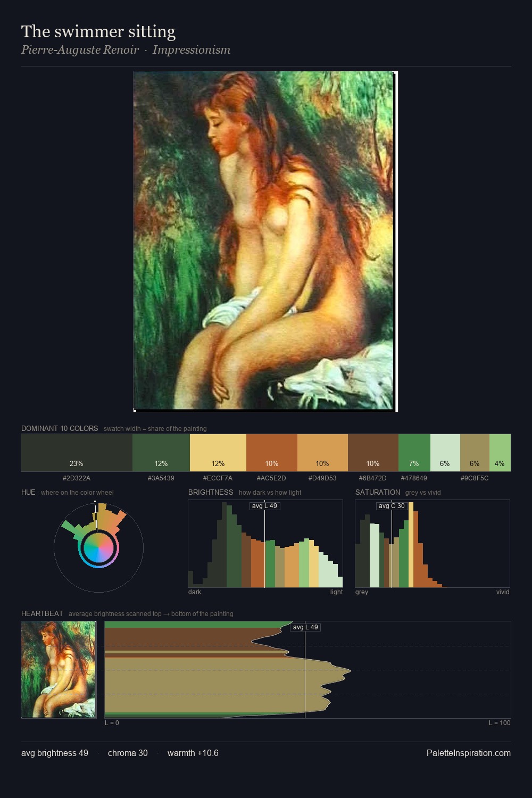The height and width of the screenshot is (798, 532).
Task: Click footer stat "warmth +10.6"
Action: tap(193, 753)
